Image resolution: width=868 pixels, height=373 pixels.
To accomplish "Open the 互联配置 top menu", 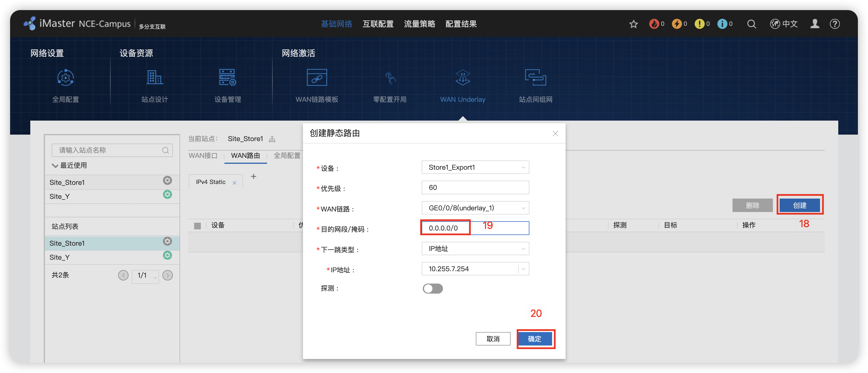I will pyautogui.click(x=378, y=24).
